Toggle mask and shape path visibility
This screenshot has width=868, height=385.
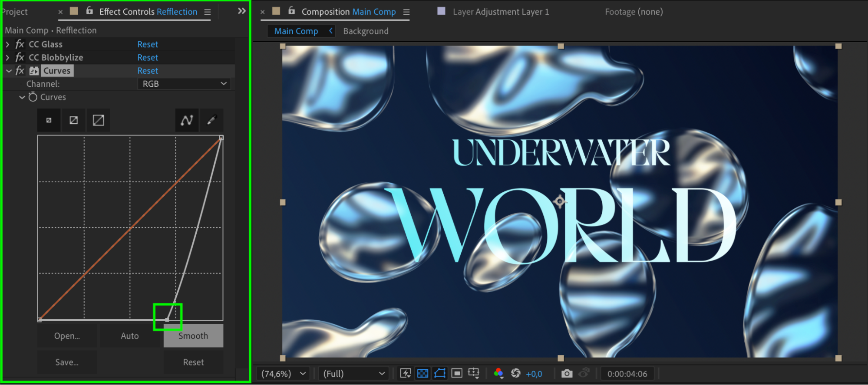pos(440,373)
